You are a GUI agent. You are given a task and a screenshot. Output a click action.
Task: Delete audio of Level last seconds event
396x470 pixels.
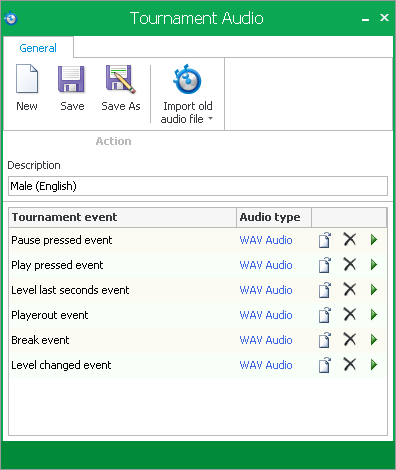point(350,290)
